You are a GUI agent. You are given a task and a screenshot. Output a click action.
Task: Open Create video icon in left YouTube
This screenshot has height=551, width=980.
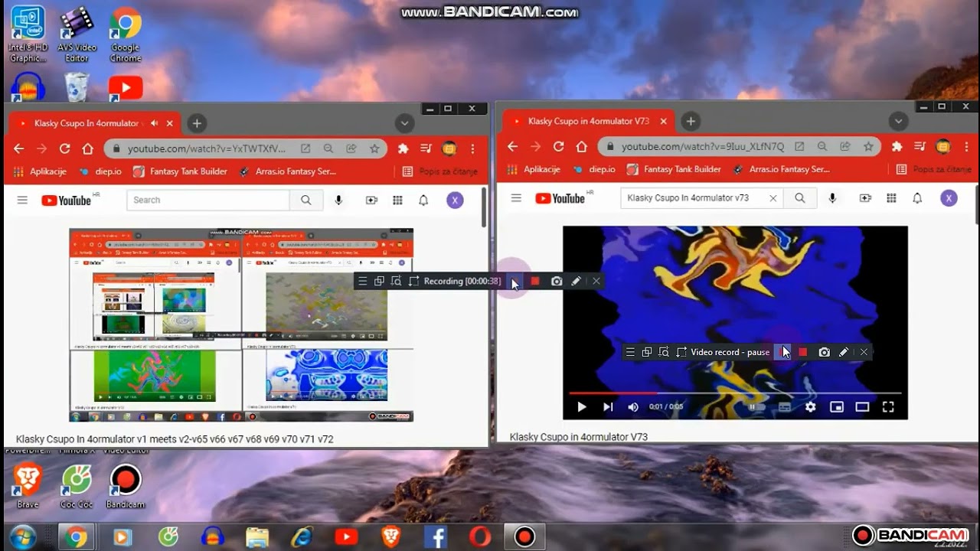(x=371, y=200)
